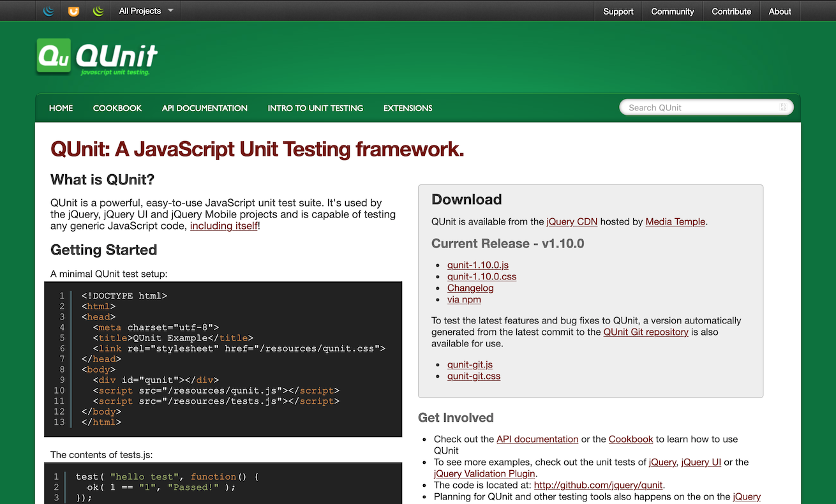Image resolution: width=836 pixels, height=504 pixels.
Task: Open the QUnit Git repository link
Action: 646,332
